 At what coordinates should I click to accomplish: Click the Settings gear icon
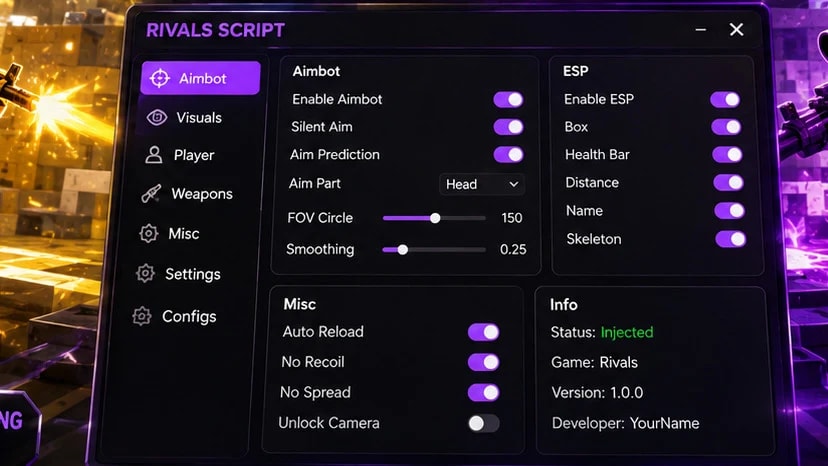(145, 274)
